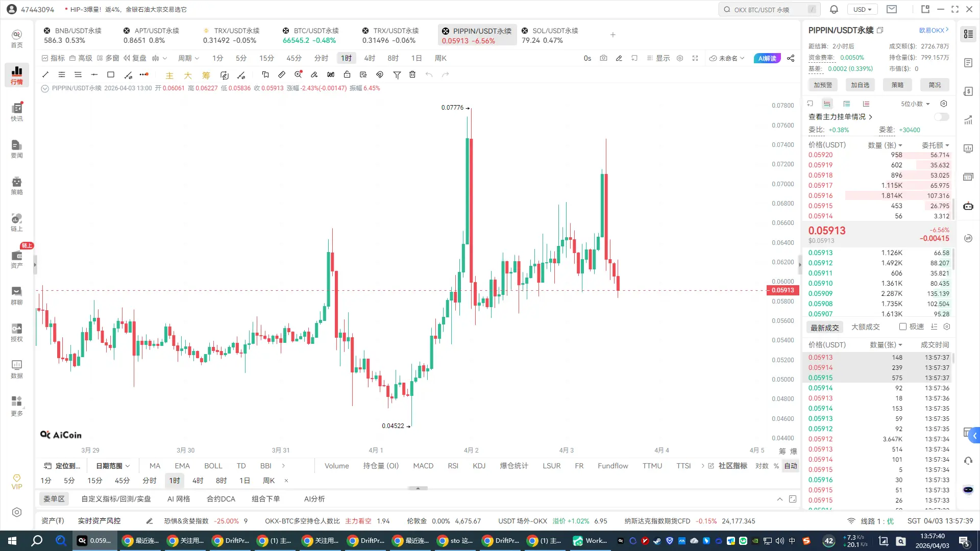Toggle the 查看主力挂单情况 switch

(x=941, y=117)
